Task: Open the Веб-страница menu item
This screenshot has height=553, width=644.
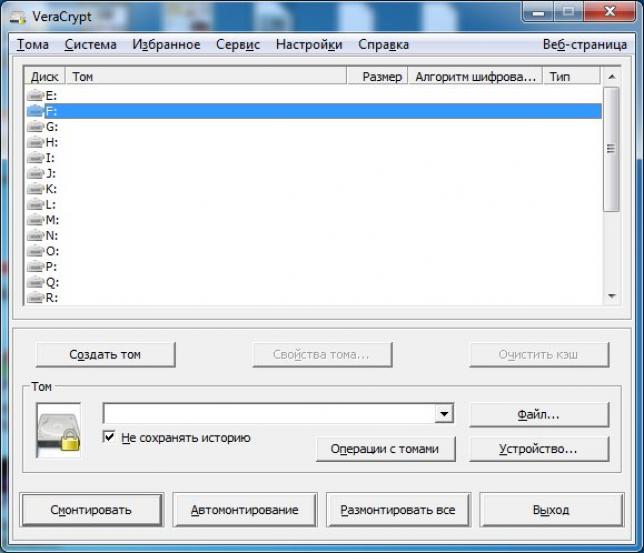Action: pos(584,44)
